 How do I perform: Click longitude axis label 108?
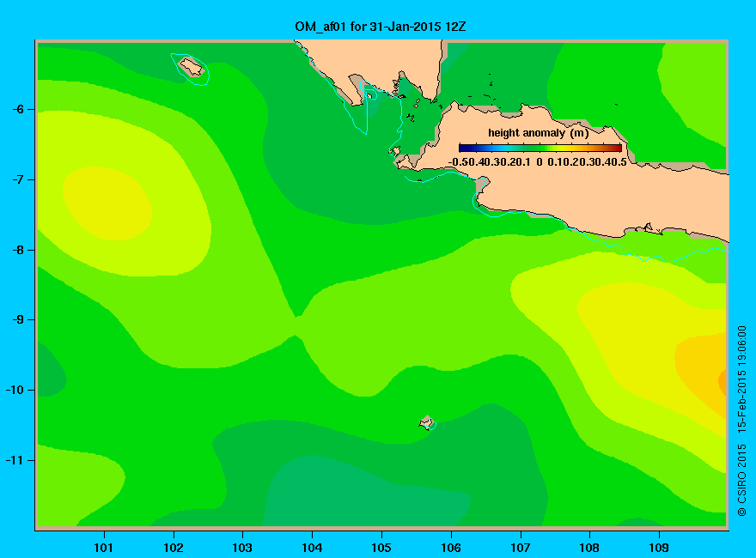[589, 548]
